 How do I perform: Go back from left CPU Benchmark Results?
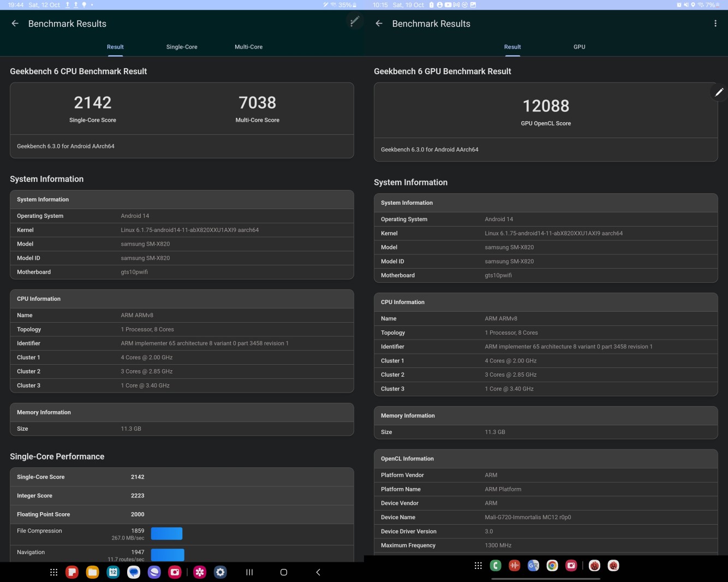[15, 23]
